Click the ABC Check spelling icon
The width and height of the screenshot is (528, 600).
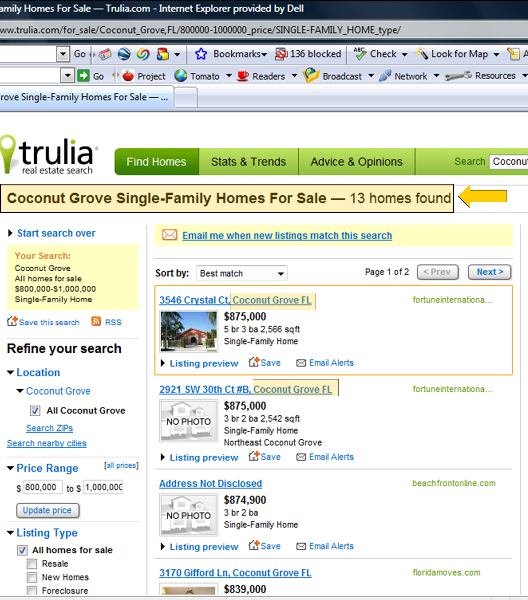pyautogui.click(x=360, y=54)
